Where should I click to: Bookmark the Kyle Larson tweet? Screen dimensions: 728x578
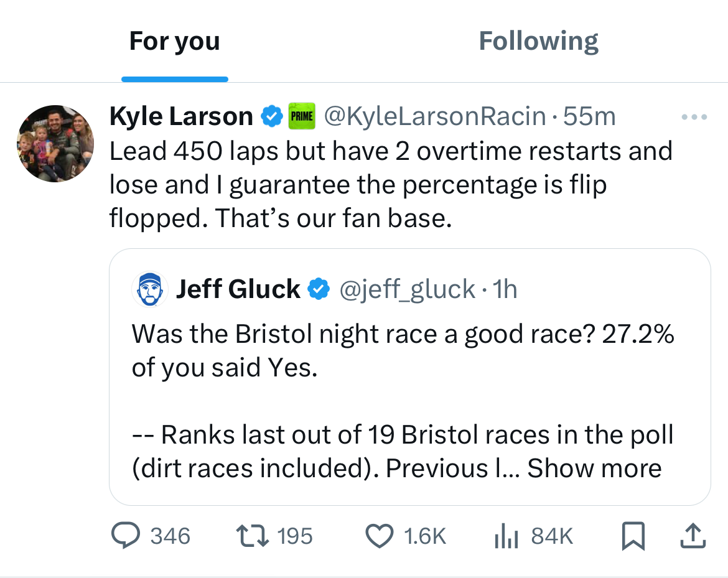(x=633, y=536)
